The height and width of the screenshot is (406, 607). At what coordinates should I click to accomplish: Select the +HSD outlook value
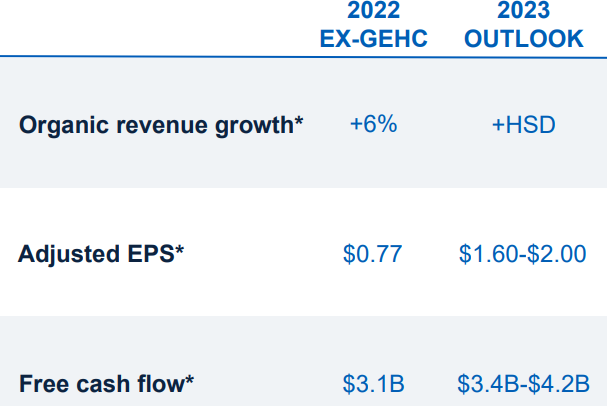click(522, 126)
